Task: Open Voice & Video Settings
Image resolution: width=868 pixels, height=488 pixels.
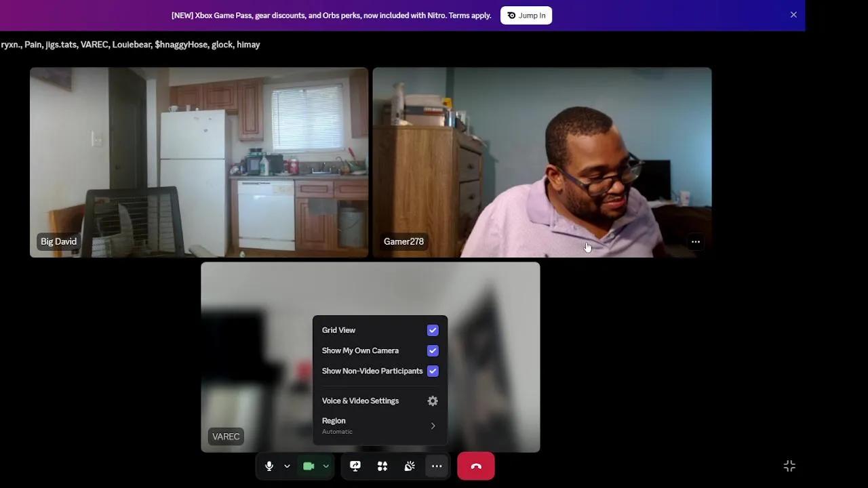Action: point(380,401)
